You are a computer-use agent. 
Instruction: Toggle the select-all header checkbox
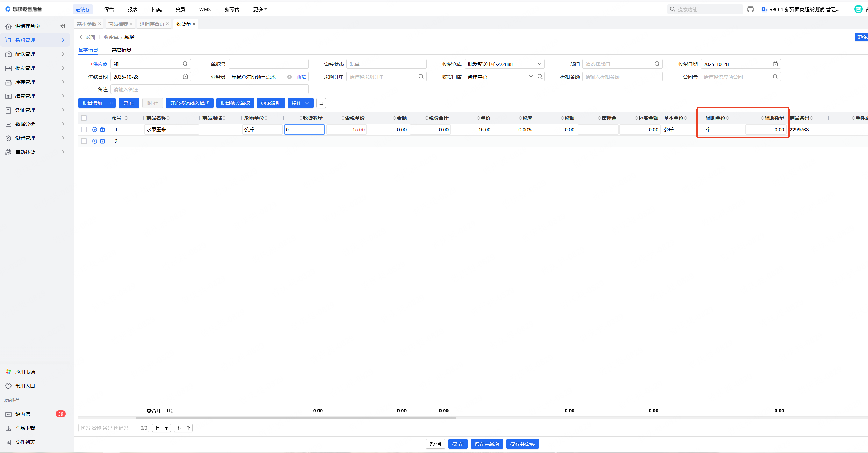(x=84, y=118)
